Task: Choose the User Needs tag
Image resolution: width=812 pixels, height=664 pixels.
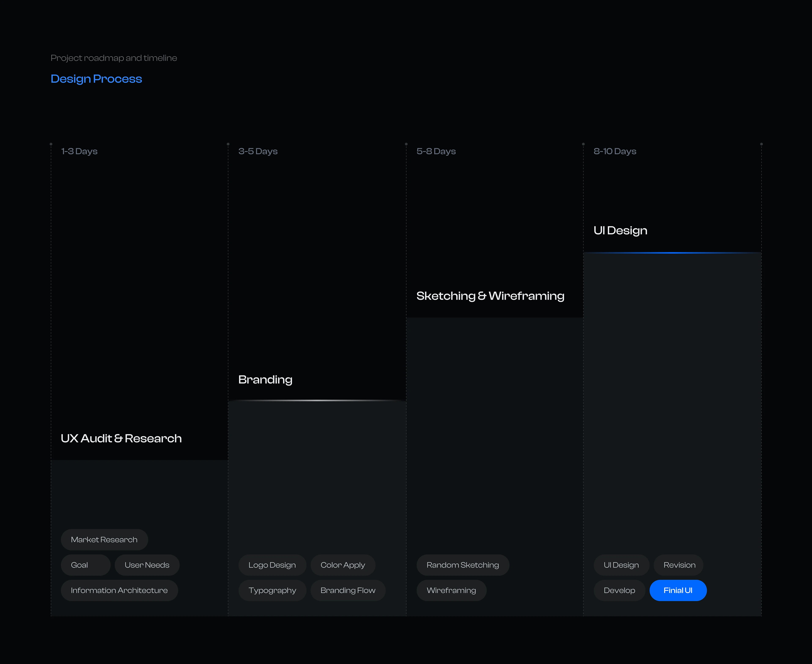Action: point(147,564)
